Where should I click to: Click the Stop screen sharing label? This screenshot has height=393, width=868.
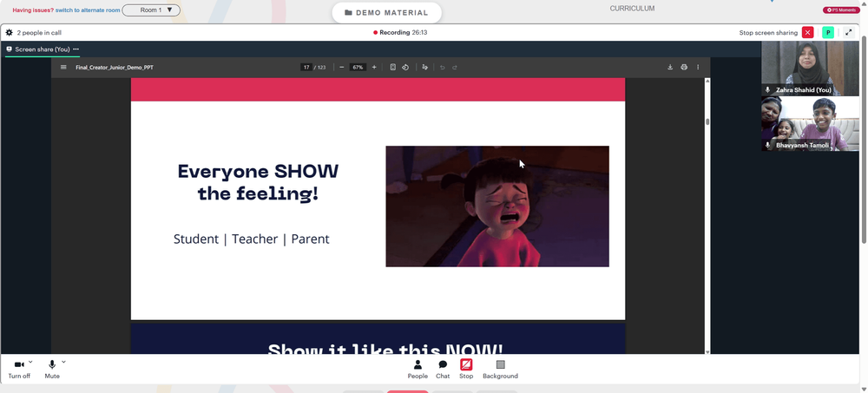pyautogui.click(x=768, y=33)
